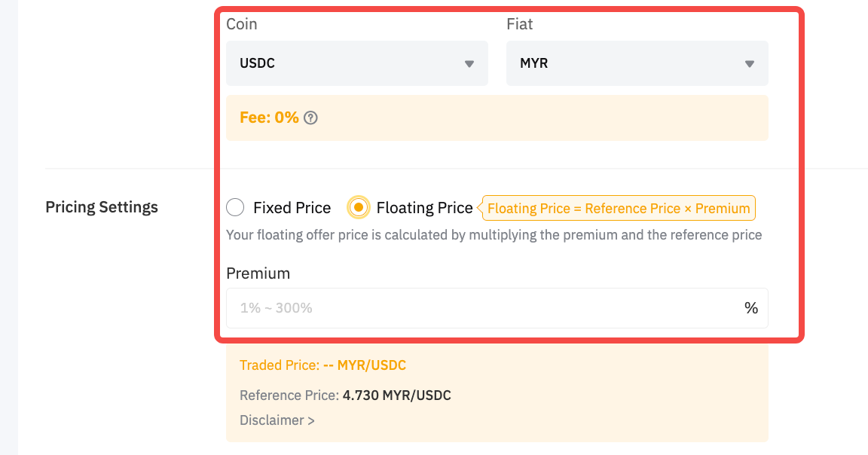This screenshot has height=455, width=868.
Task: Click the Coin field label
Action: pos(241,24)
